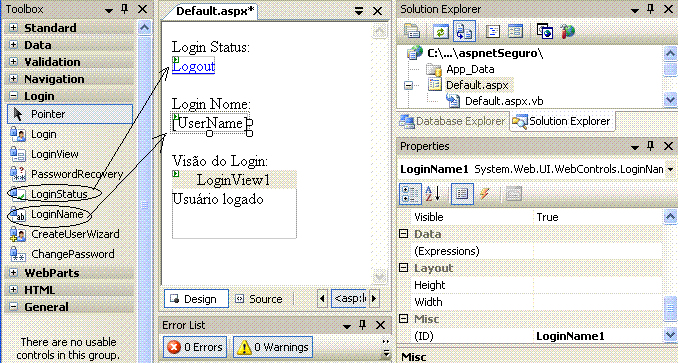Image resolution: width=678 pixels, height=363 pixels.
Task: Show Events lightning bolt in Properties
Action: [x=485, y=194]
